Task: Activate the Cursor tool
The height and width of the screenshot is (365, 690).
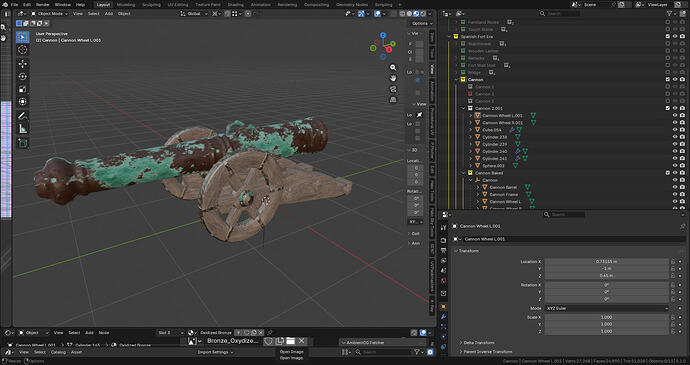Action: coord(22,50)
